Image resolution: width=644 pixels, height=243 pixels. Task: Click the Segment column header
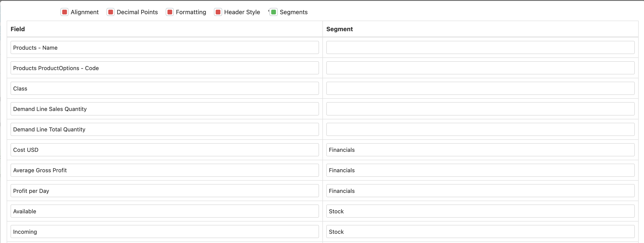339,29
